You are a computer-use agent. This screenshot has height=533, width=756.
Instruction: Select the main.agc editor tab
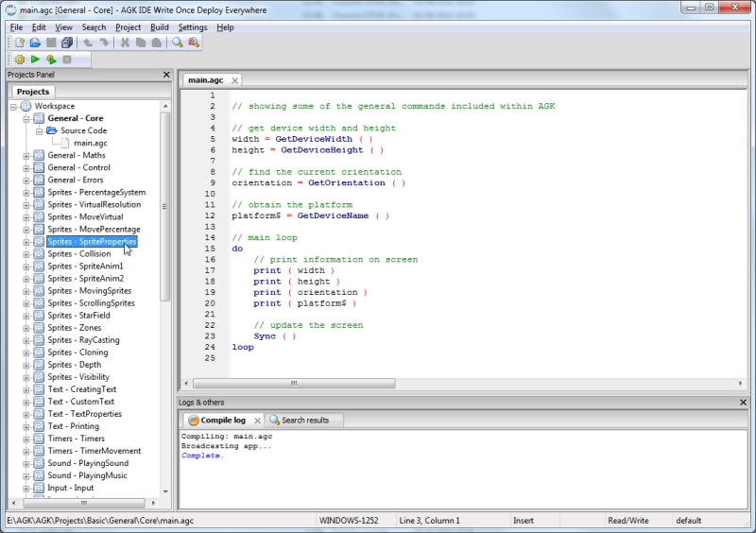206,80
